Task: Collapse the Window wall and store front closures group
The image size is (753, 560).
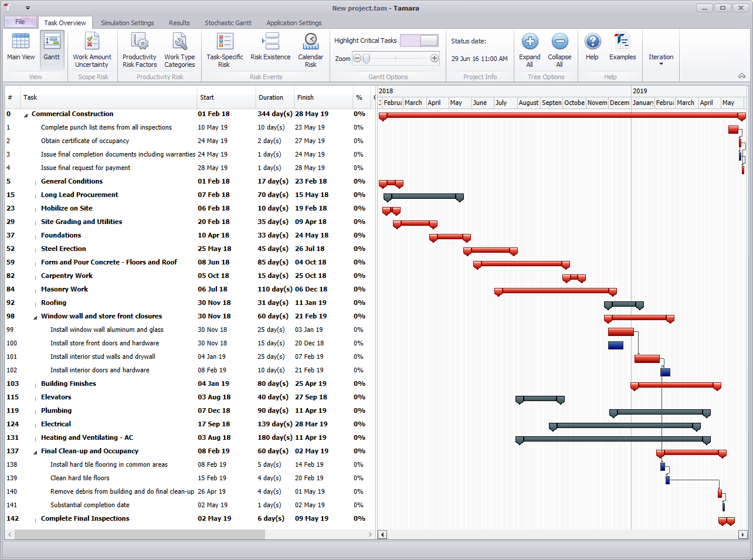Action: [34, 316]
